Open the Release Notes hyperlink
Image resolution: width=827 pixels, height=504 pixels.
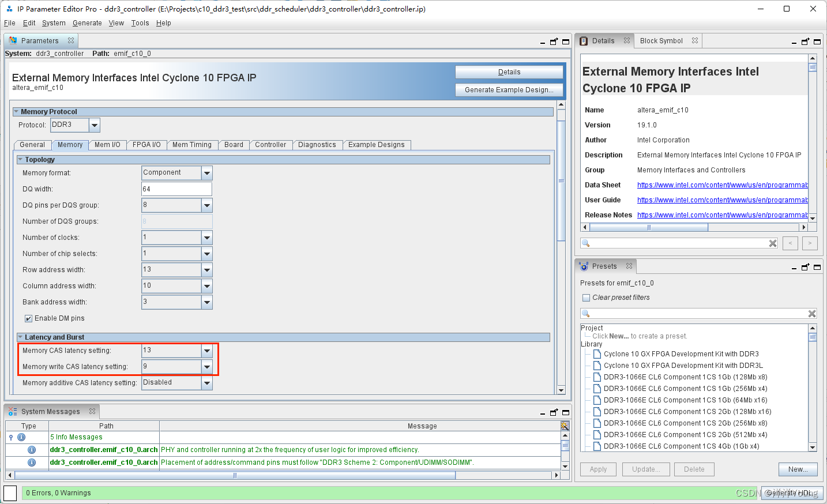coord(722,215)
